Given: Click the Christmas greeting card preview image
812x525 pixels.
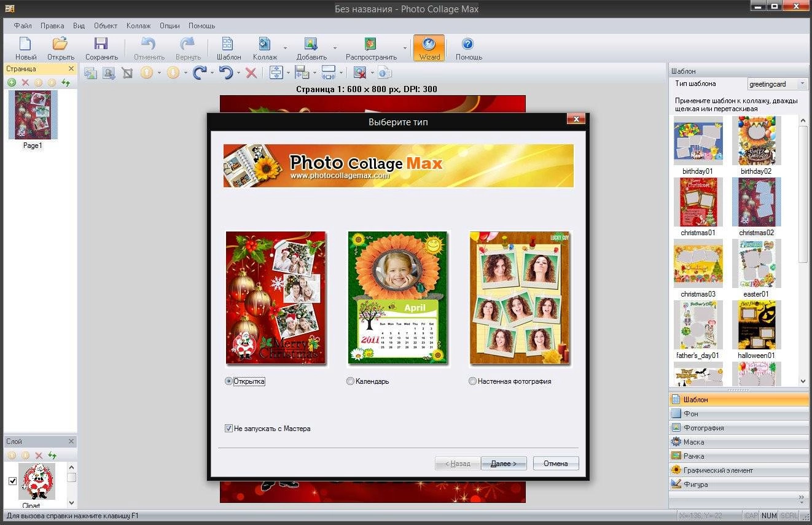Looking at the screenshot, I should tap(276, 298).
